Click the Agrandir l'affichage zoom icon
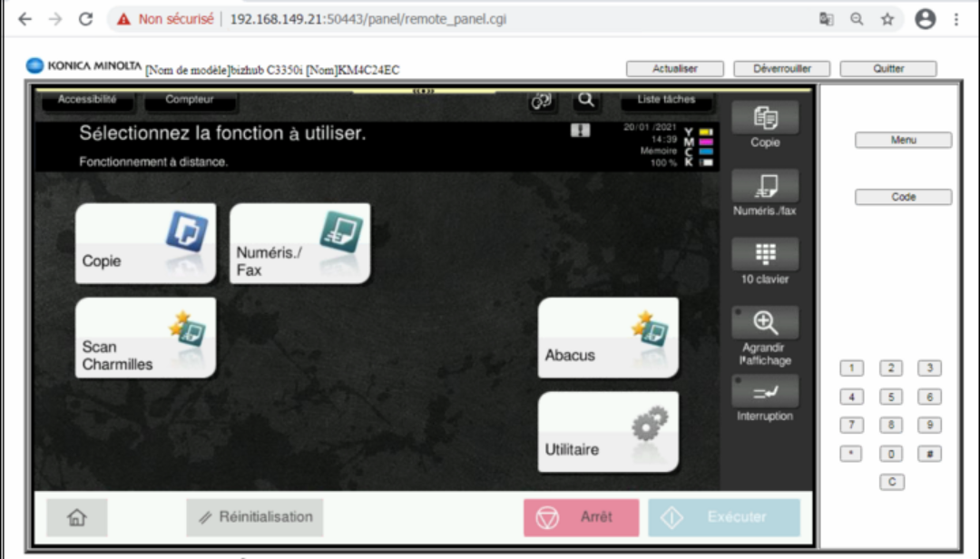The width and height of the screenshot is (980, 559). click(765, 323)
